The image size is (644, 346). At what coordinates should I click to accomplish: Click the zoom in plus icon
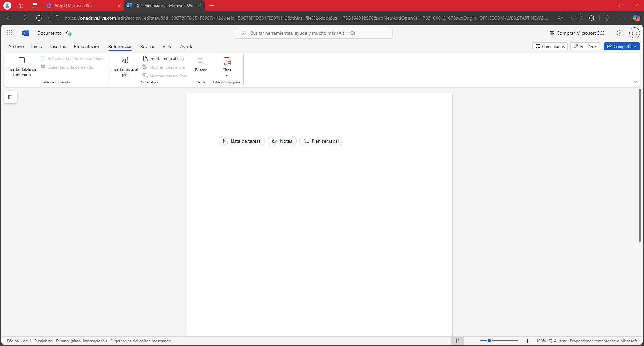click(x=527, y=341)
